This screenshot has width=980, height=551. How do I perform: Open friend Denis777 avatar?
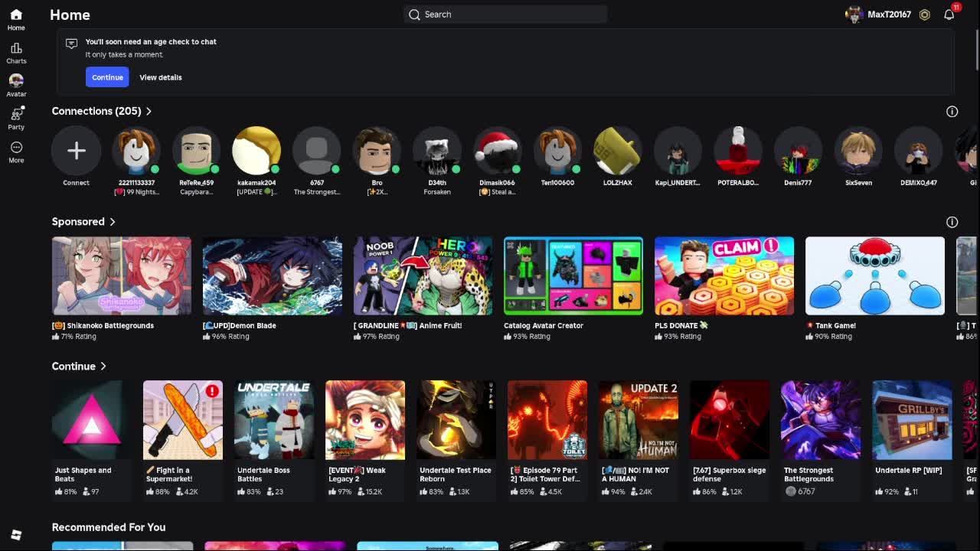click(798, 151)
